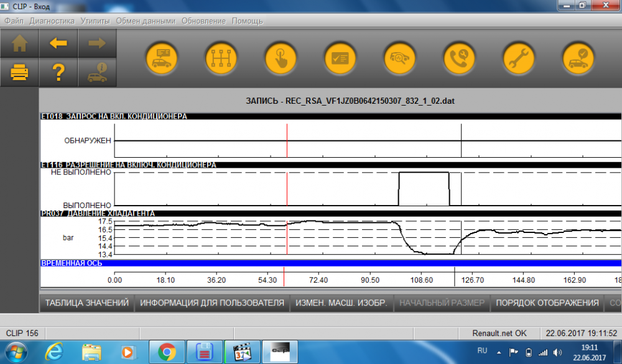Click the wrench repair round icon

pos(519,58)
